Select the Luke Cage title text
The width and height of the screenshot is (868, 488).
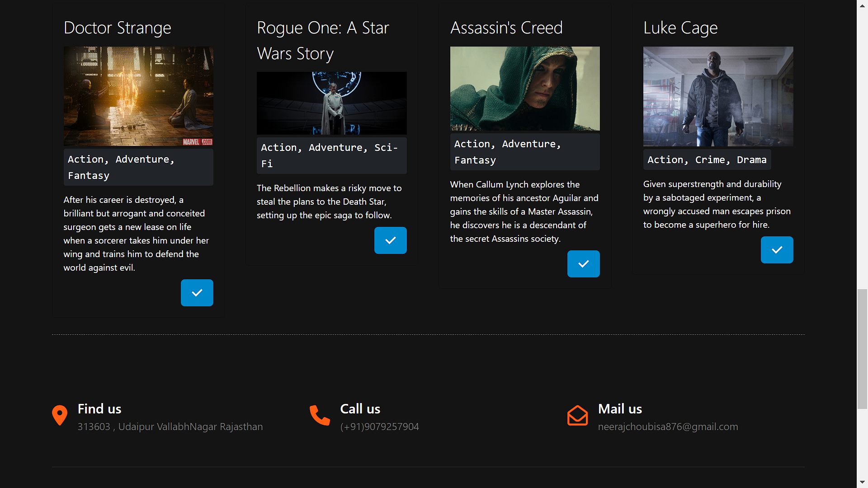pyautogui.click(x=680, y=28)
